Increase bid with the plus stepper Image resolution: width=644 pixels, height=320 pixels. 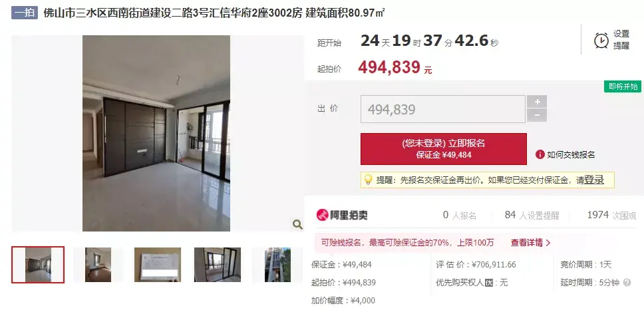tap(537, 102)
